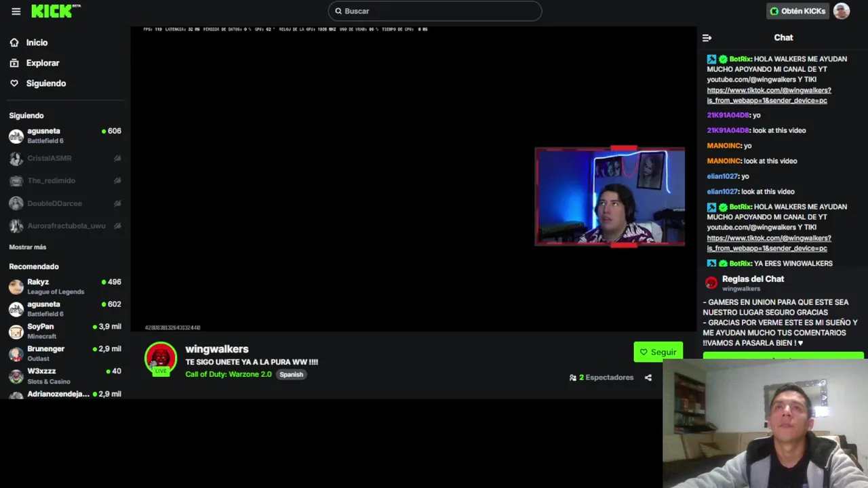Open recommended channel Brunenger

click(65, 353)
